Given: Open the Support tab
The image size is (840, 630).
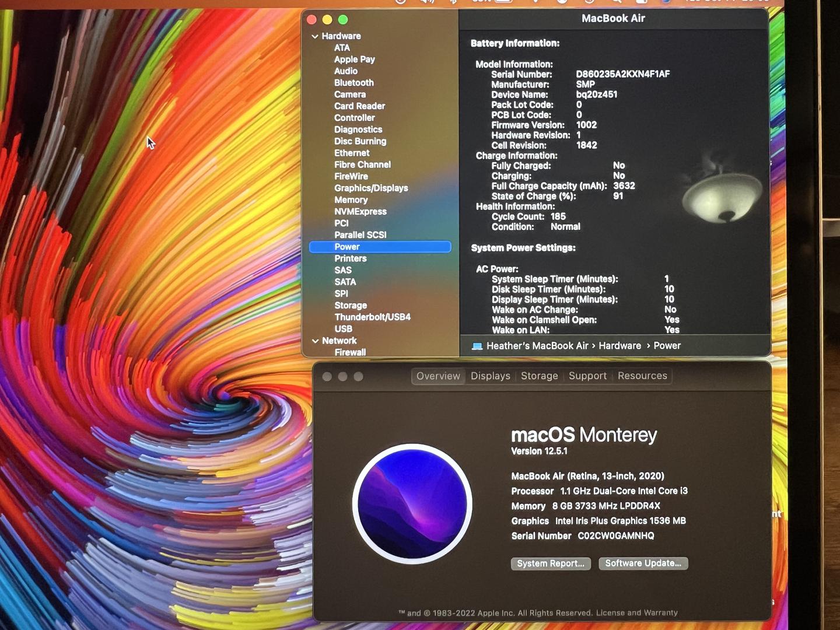Looking at the screenshot, I should [x=587, y=376].
